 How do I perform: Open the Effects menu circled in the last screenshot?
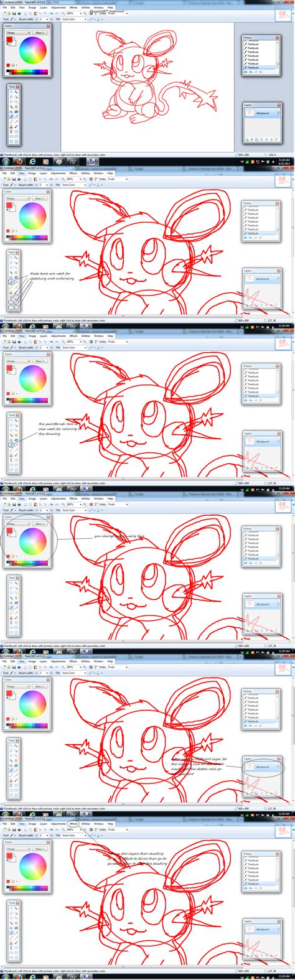click(73, 824)
